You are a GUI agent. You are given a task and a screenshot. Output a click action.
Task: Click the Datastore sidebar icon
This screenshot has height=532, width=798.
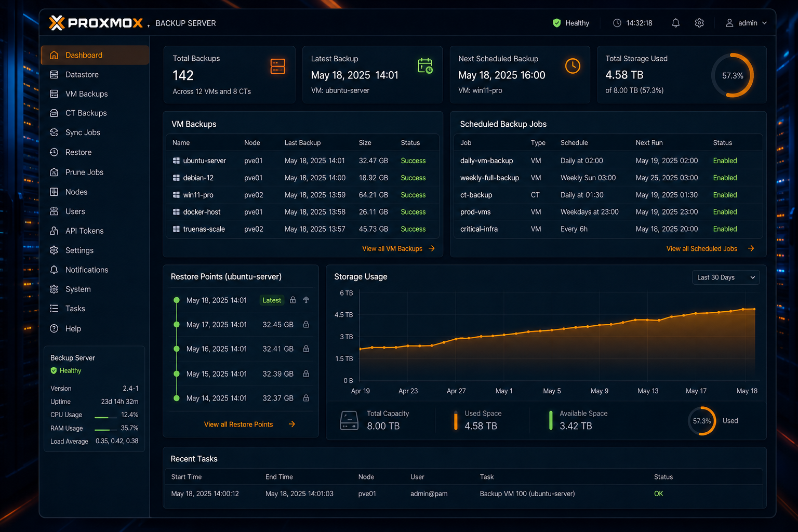click(54, 75)
